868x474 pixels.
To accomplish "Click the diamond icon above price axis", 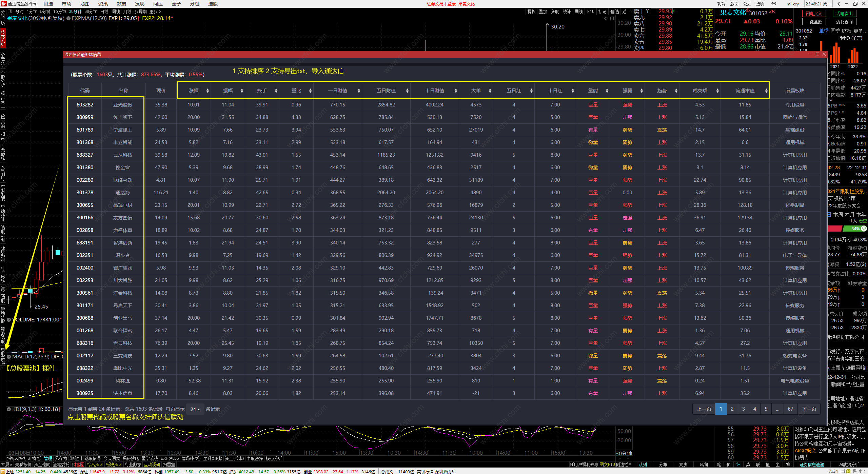I will 606,18.
